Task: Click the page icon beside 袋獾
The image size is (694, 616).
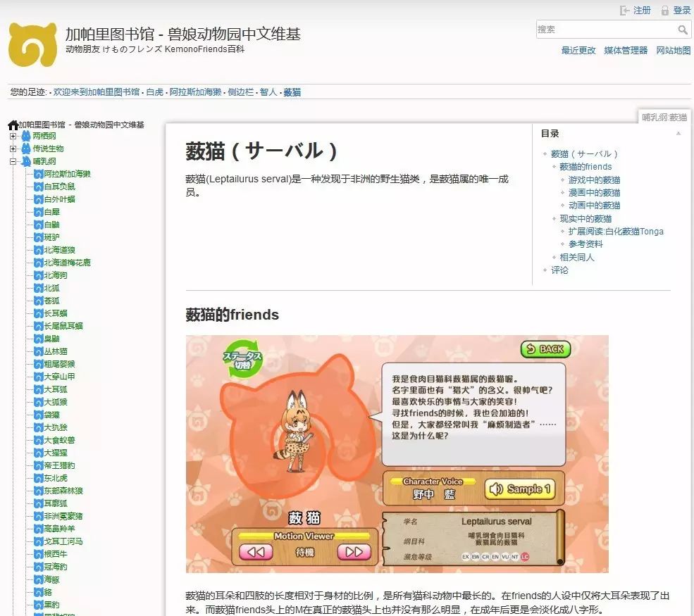Action: (39, 415)
